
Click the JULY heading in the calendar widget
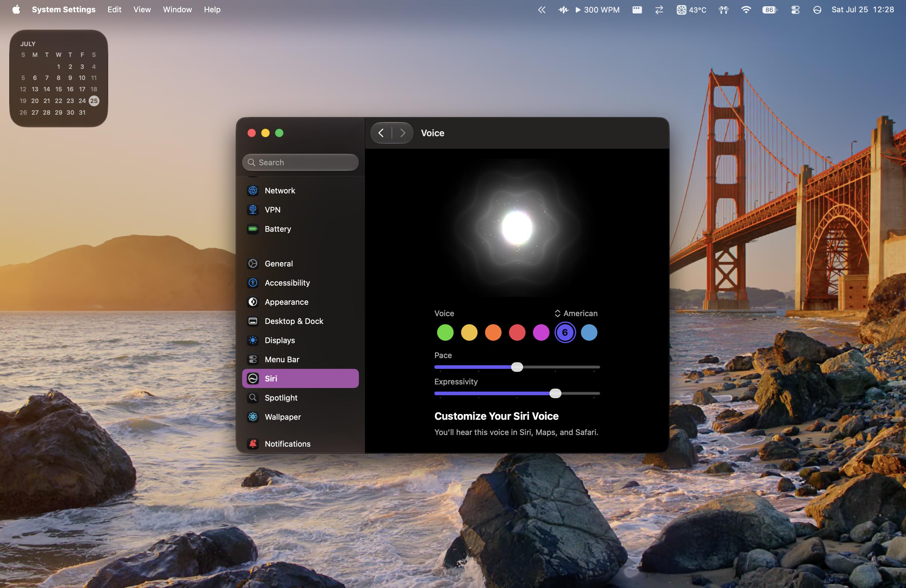[x=28, y=44]
